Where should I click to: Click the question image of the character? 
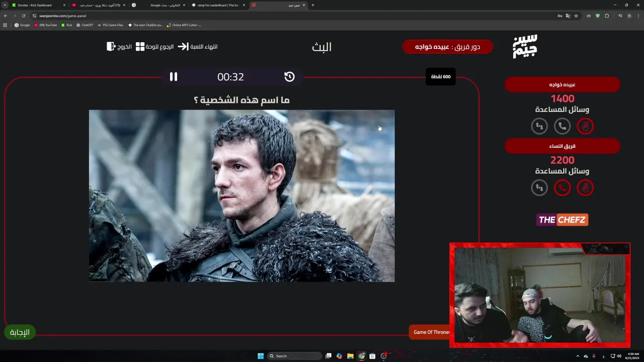pos(242,196)
